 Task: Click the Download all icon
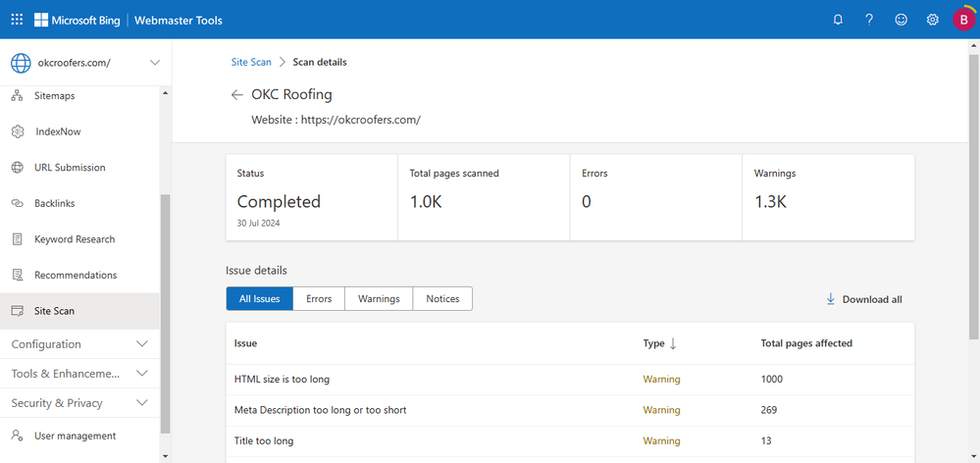(x=830, y=299)
